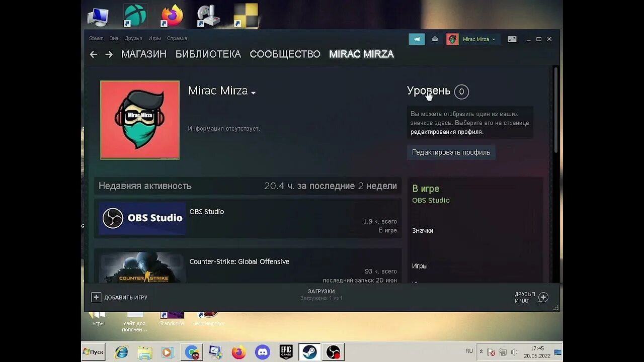The height and width of the screenshot is (362, 644).
Task: Open account menu Mirac Mirza in title bar
Action: click(479, 39)
